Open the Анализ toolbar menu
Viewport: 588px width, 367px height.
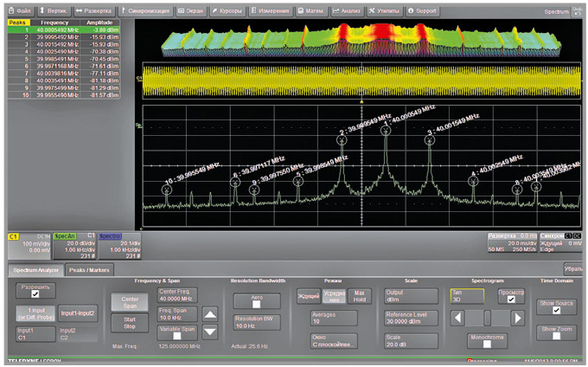pos(346,10)
